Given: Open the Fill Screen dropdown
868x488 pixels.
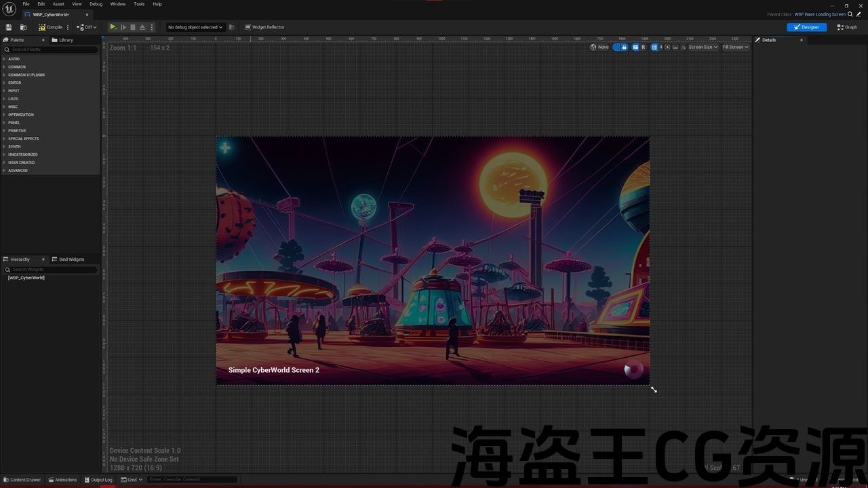Looking at the screenshot, I should tap(735, 47).
